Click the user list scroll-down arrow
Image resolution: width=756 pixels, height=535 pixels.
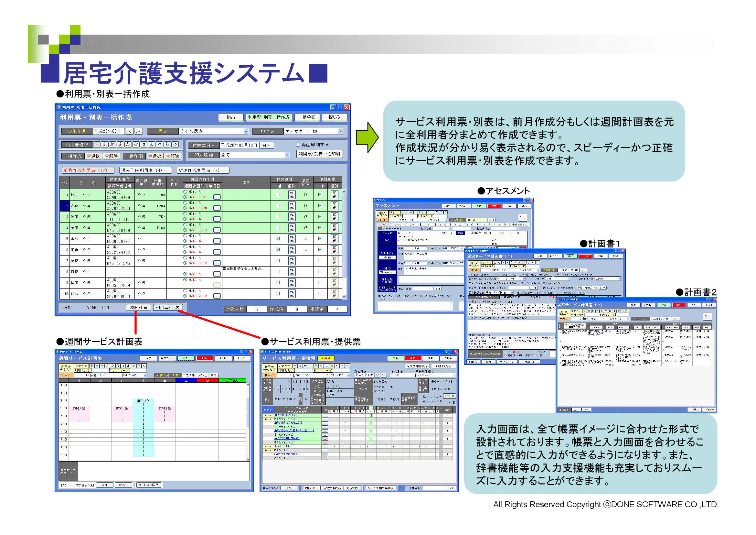(x=344, y=297)
